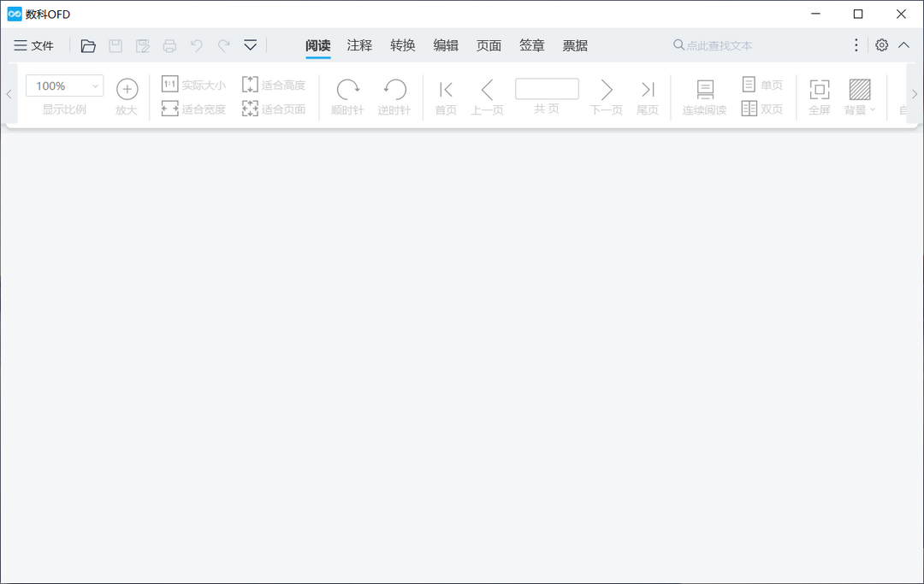This screenshot has height=584, width=924.
Task: Enter fullscreen mode (全屏)
Action: tap(819, 97)
